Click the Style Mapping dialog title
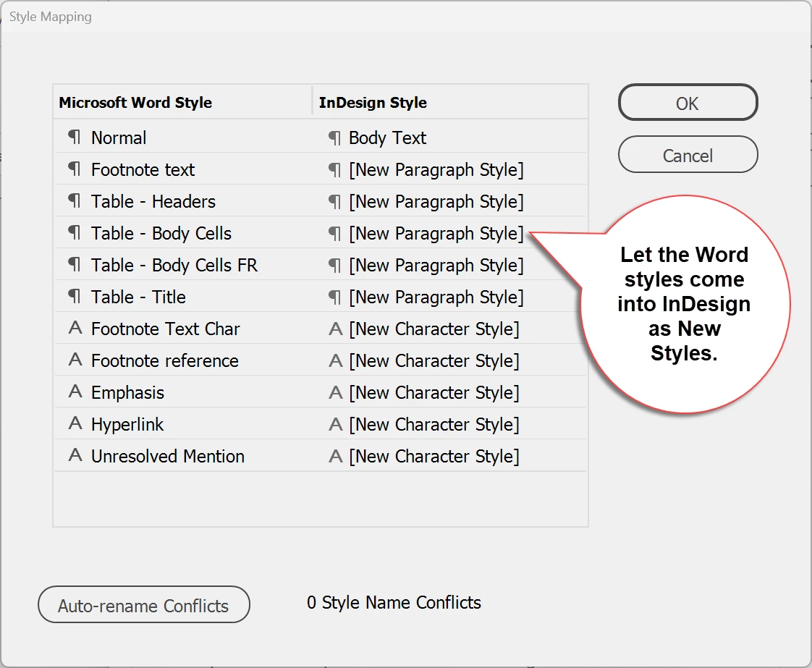Screen dimensions: 812x668 coord(50,17)
